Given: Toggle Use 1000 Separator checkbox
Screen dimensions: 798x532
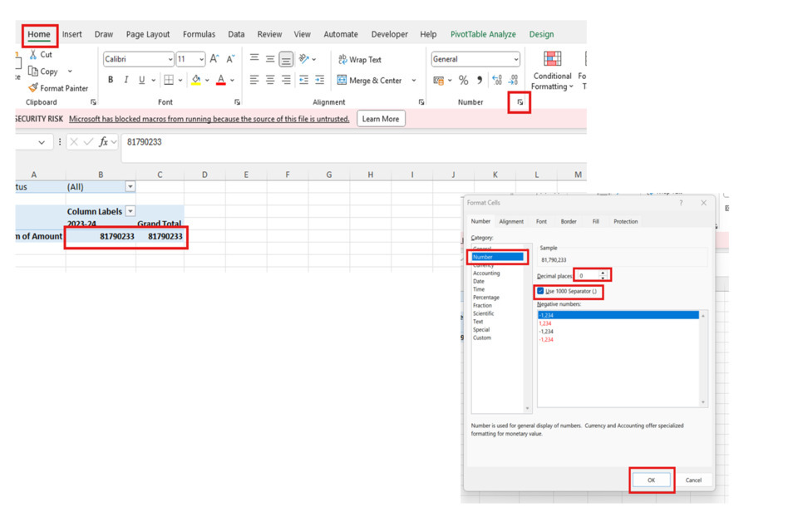Looking at the screenshot, I should click(540, 292).
